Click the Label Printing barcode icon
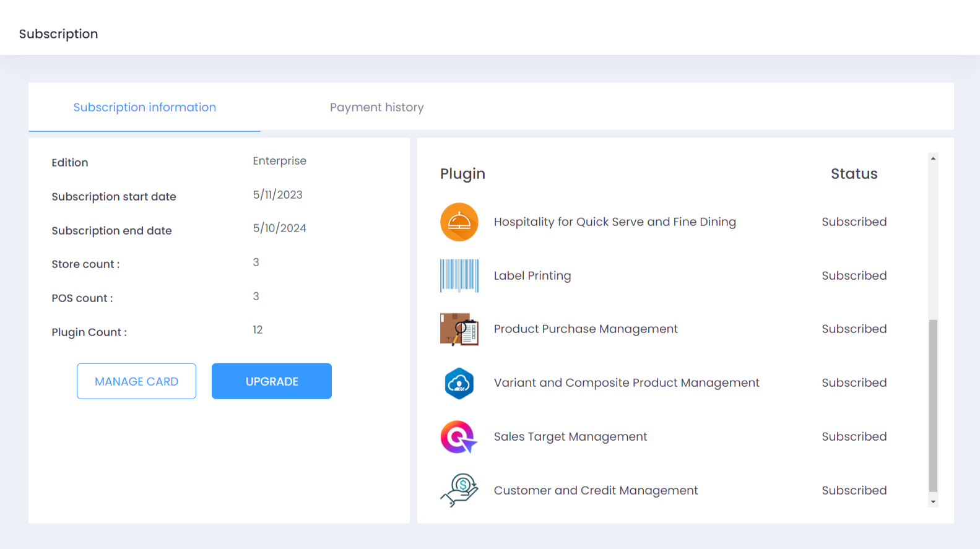 coord(459,275)
